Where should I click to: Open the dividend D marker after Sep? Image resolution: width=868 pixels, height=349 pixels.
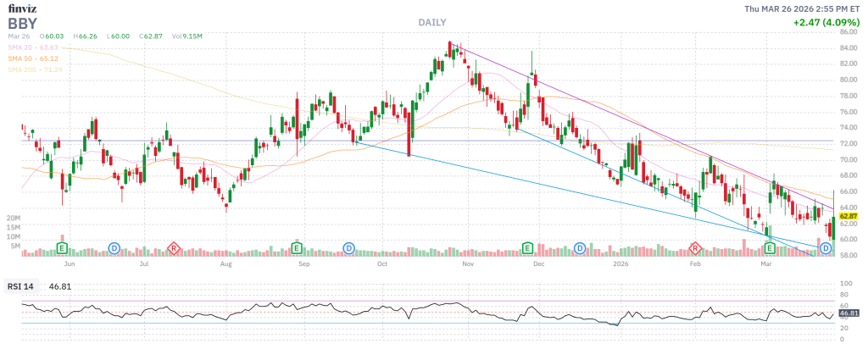(348, 247)
